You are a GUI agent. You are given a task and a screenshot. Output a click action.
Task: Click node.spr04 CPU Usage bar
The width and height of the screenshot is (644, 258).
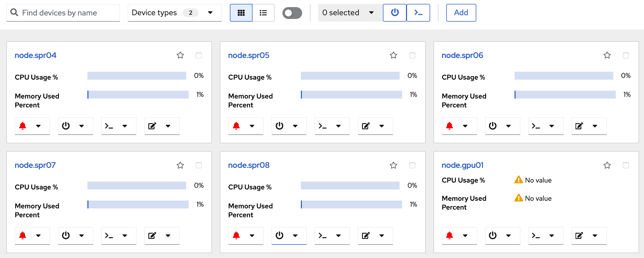[x=137, y=76]
